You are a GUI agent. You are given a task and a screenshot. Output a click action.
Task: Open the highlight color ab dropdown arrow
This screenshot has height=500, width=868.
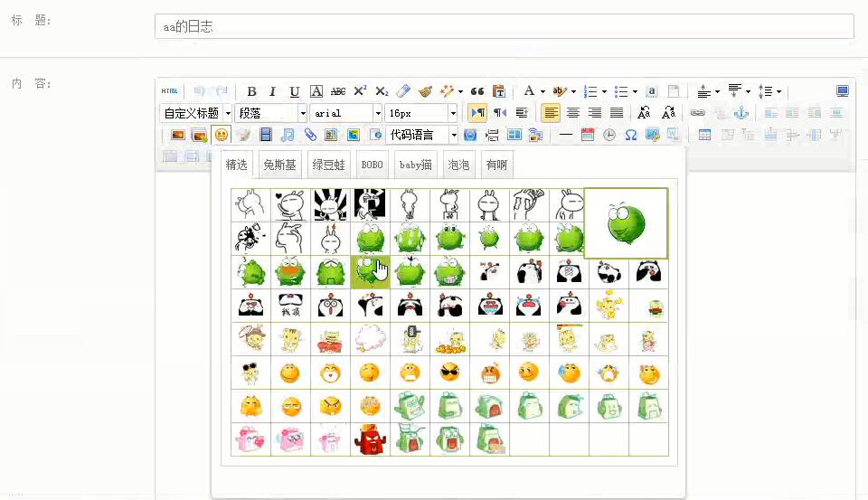pos(573,92)
